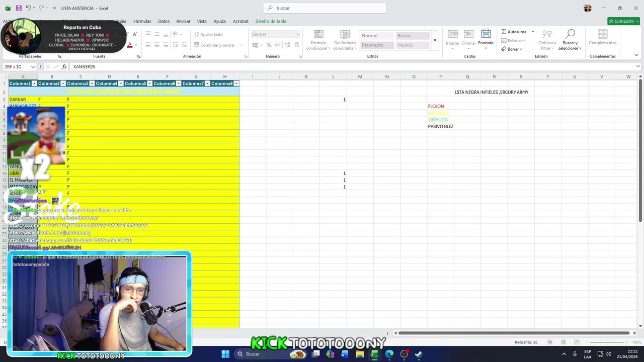Click the accounting number format icon
Image resolution: width=644 pixels, height=362 pixels.
(255, 45)
